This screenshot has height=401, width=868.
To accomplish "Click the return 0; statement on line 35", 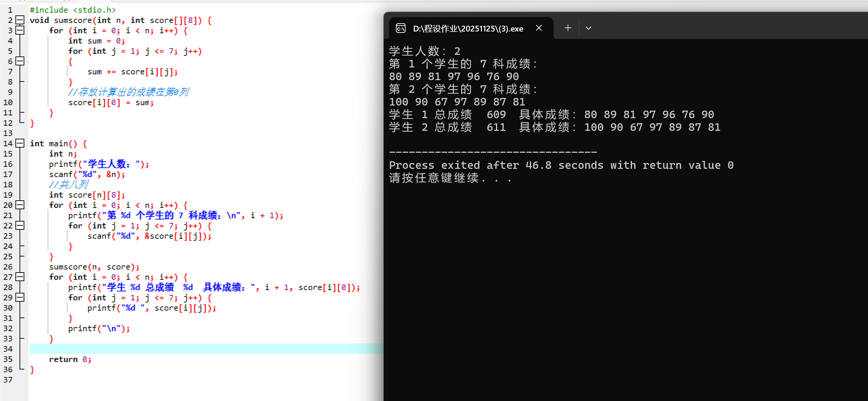I will click(70, 359).
